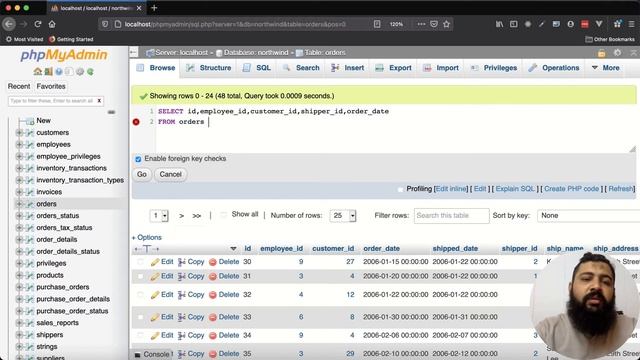Check the row 34 selection checkbox
This screenshot has height=360, width=640.
coord(140,336)
